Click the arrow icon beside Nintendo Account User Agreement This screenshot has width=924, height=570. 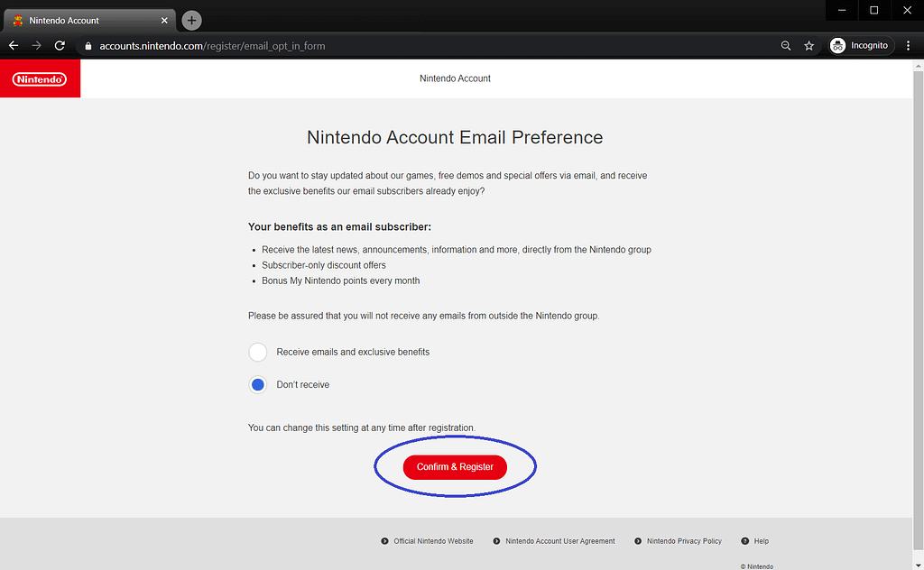[497, 541]
